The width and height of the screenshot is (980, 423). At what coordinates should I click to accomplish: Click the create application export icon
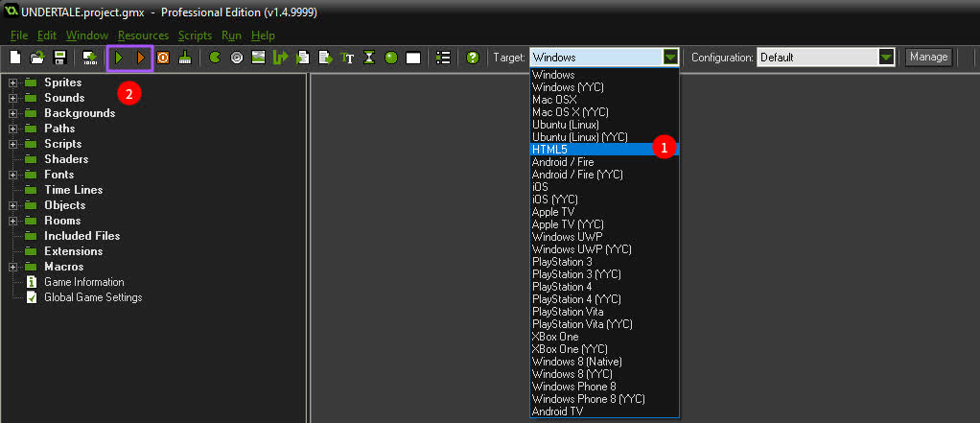[x=90, y=58]
